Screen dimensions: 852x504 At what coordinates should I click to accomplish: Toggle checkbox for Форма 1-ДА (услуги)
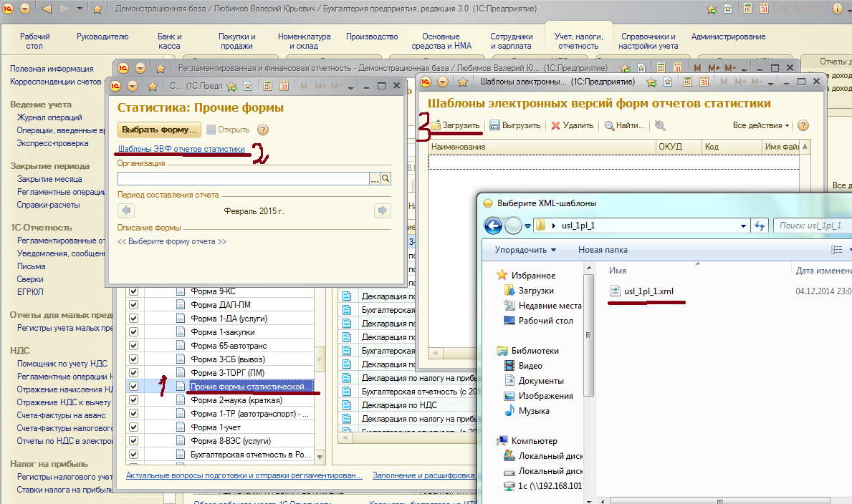pyautogui.click(x=133, y=319)
